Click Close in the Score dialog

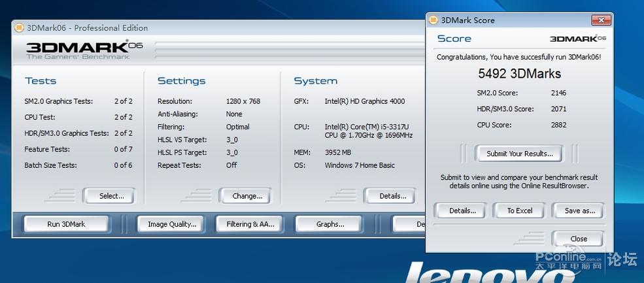578,239
